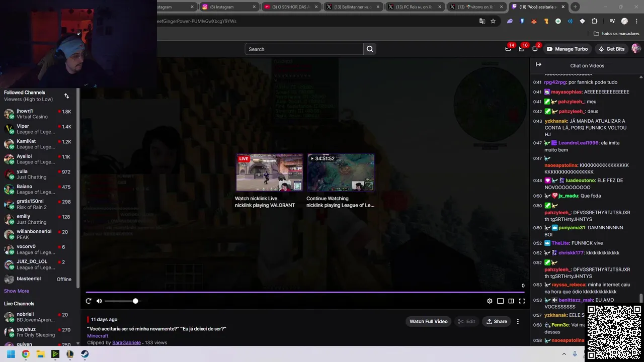Click the Twitch search input field
644x362 pixels.
[304, 49]
